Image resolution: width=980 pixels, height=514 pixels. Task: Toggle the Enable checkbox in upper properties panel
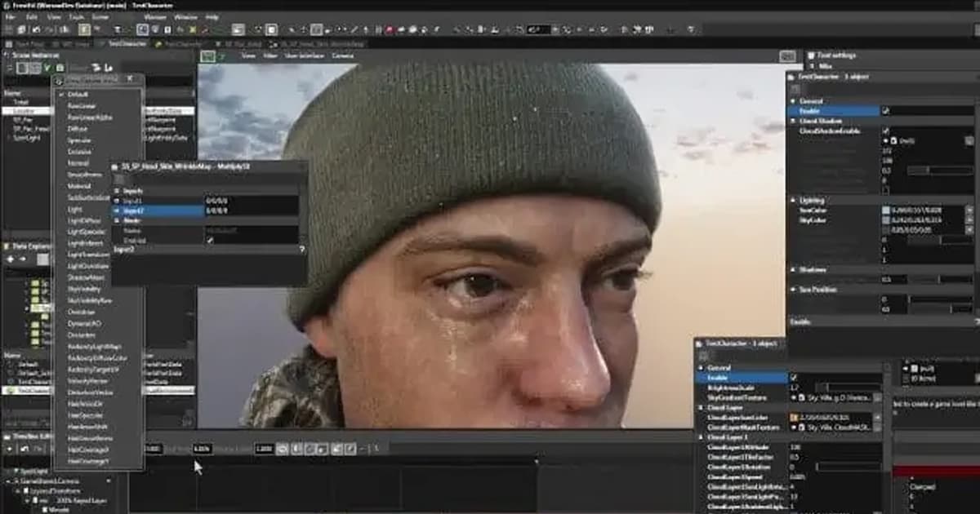(886, 110)
